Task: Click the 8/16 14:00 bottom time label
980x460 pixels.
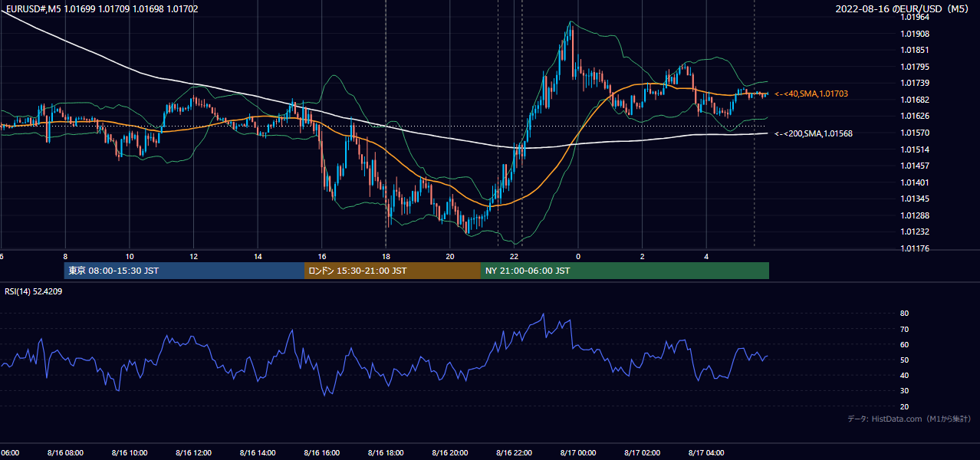Action: click(x=258, y=453)
